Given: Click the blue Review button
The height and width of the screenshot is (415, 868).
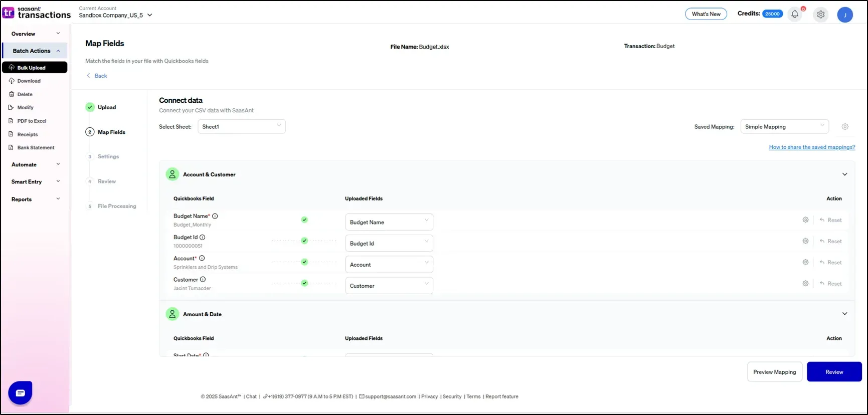Looking at the screenshot, I should pyautogui.click(x=834, y=372).
